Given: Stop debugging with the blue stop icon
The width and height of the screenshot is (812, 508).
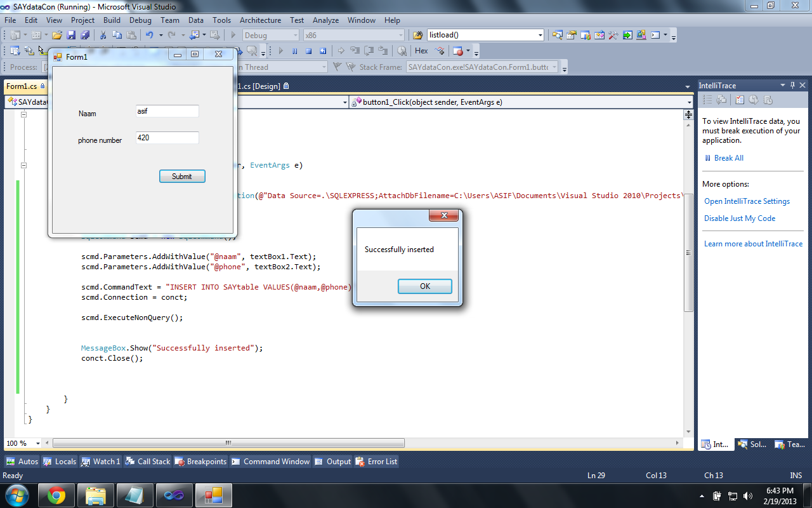Looking at the screenshot, I should pos(309,51).
